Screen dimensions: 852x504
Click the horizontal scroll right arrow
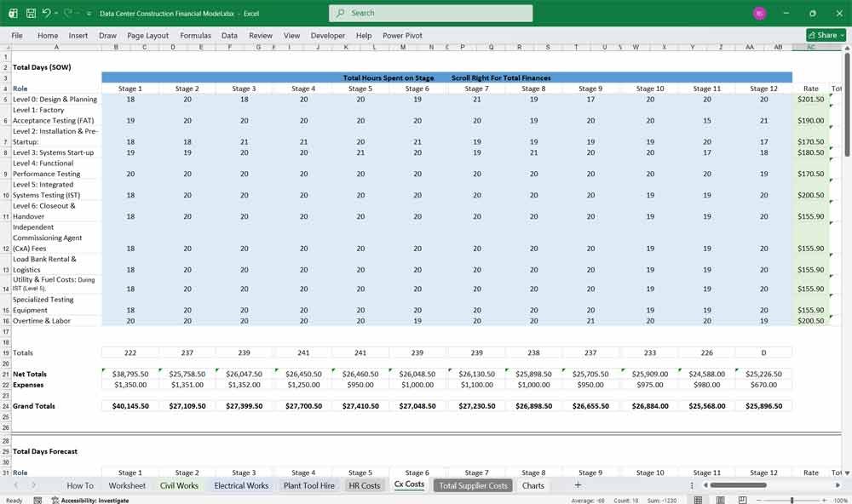pos(838,485)
